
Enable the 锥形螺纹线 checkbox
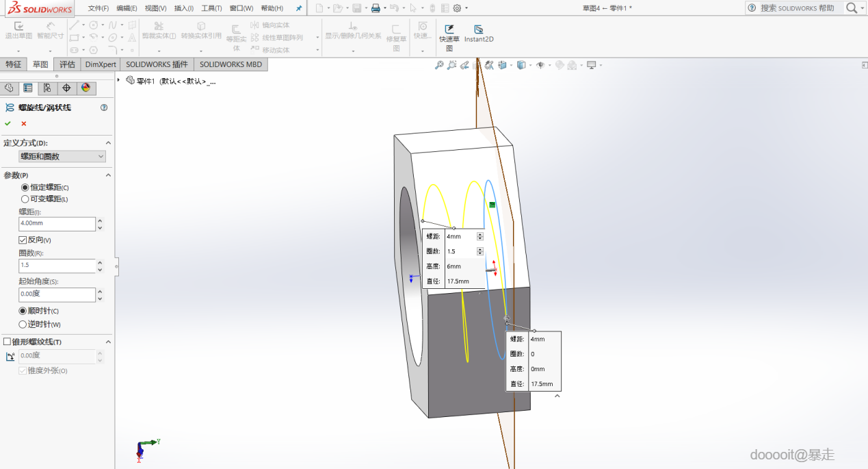coord(7,342)
